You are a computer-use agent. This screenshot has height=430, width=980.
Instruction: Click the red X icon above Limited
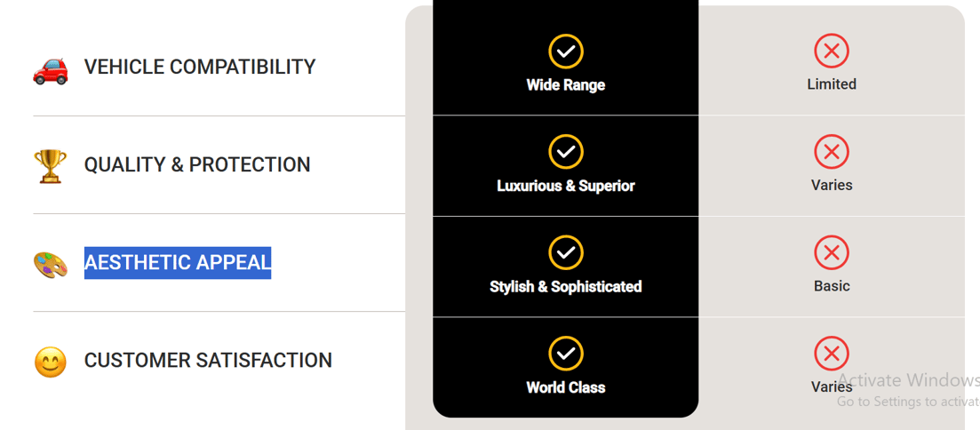(x=832, y=52)
